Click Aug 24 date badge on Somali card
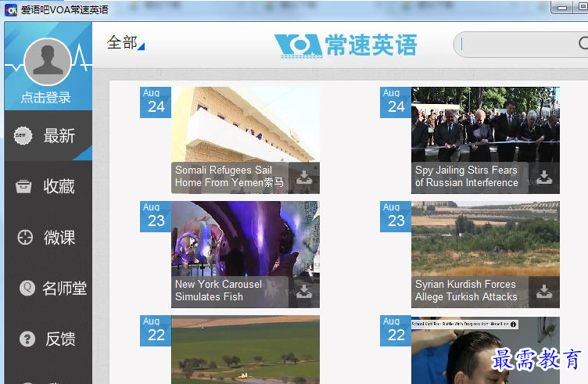 click(x=156, y=102)
